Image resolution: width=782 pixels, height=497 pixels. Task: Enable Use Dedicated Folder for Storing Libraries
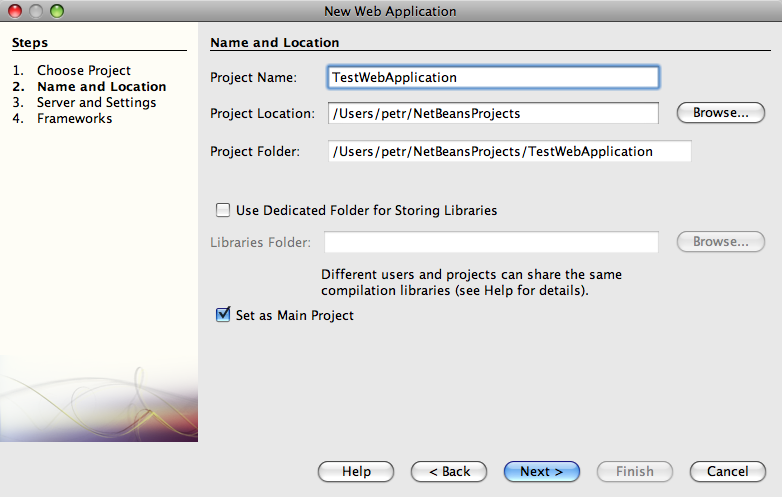click(x=223, y=210)
